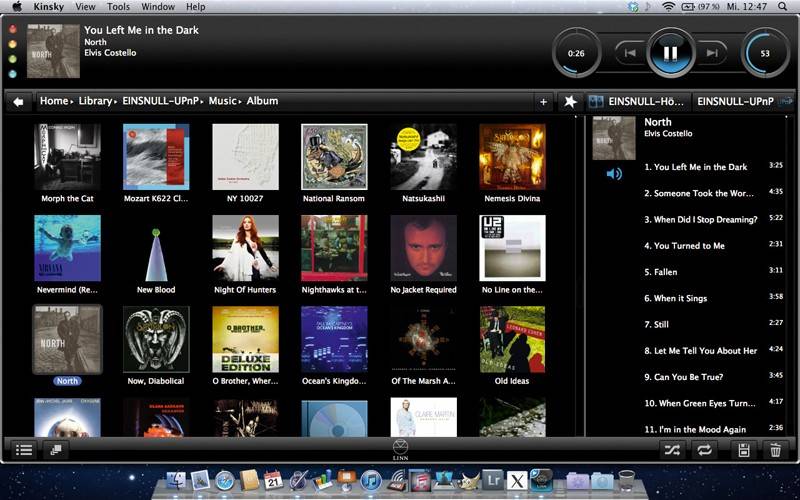This screenshot has height=500, width=800.
Task: Click Album in the breadcrumb
Action: pyautogui.click(x=262, y=101)
